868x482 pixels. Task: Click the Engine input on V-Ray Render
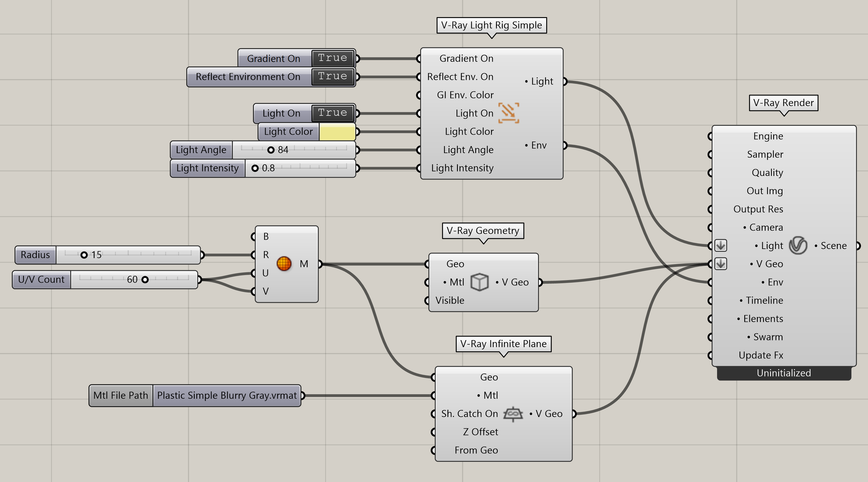[768, 136]
